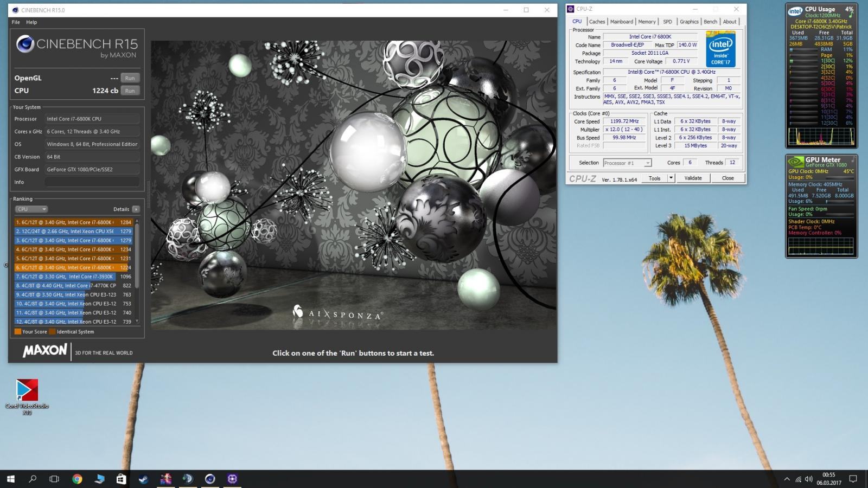Click the Intel Inside Core i7 logo
The image size is (868, 488).
click(720, 49)
